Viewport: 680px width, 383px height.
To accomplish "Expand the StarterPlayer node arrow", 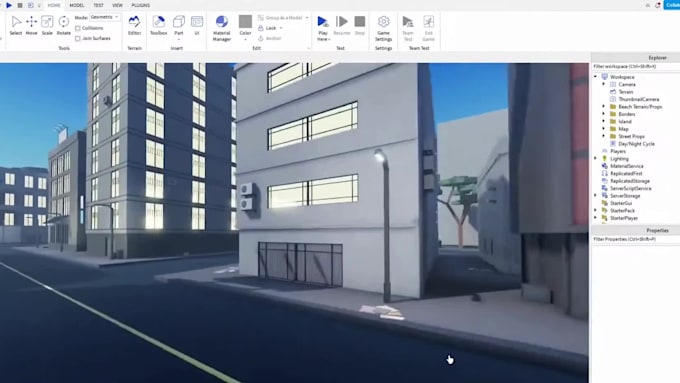I will (595, 218).
